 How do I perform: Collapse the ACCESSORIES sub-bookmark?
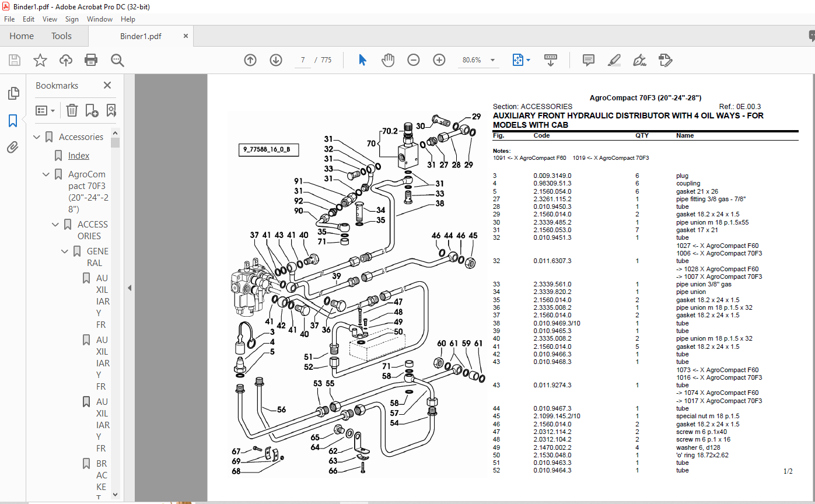point(57,225)
